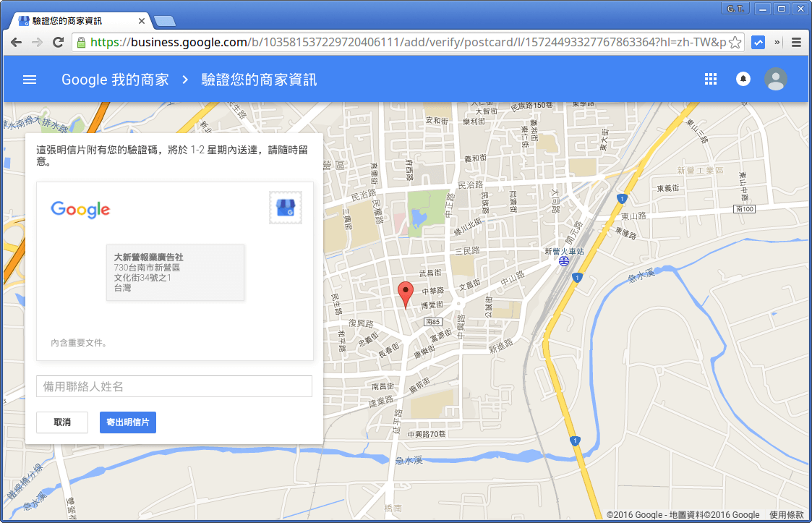Click the 備用聯絡人姓名 input field
The width and height of the screenshot is (812, 523).
tap(174, 386)
